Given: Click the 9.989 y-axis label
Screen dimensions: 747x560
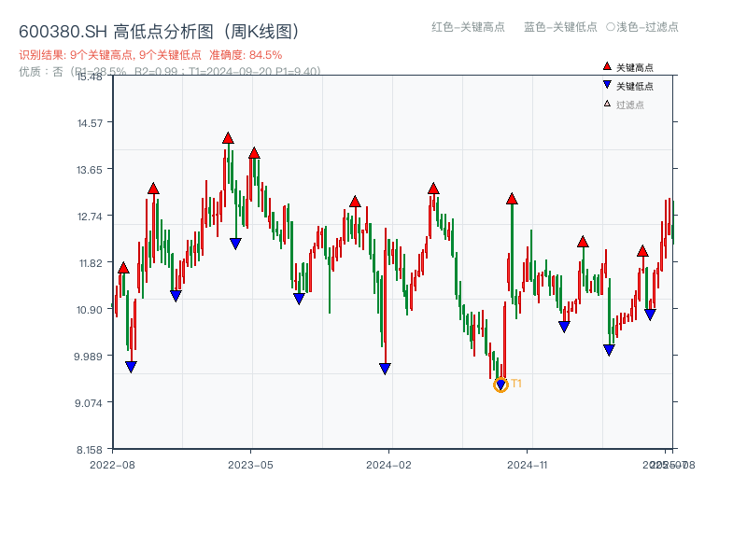Looking at the screenshot, I should point(88,357).
